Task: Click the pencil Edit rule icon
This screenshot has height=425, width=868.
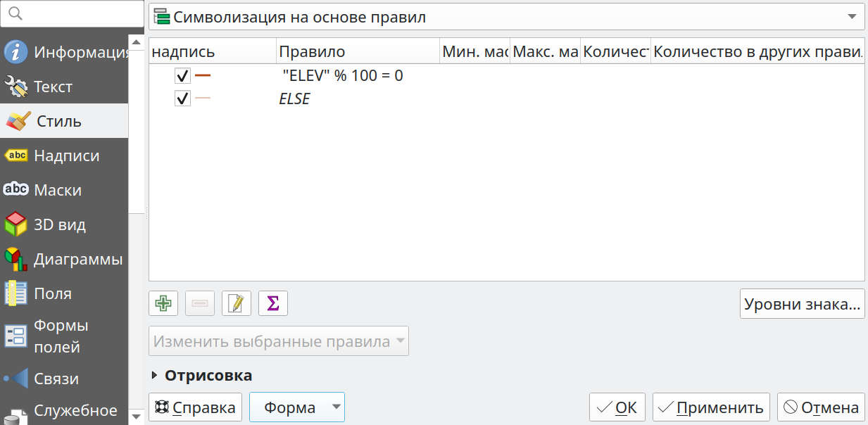Action: tap(237, 303)
